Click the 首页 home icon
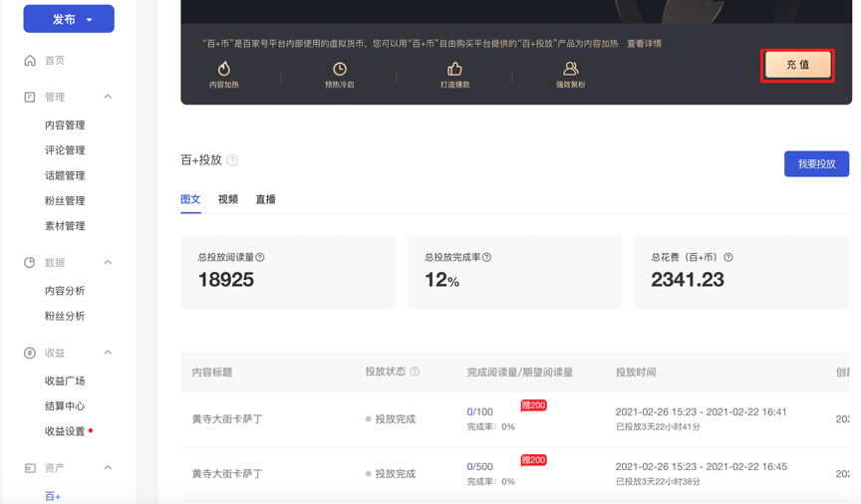Viewport: 861px width, 504px height. click(30, 61)
